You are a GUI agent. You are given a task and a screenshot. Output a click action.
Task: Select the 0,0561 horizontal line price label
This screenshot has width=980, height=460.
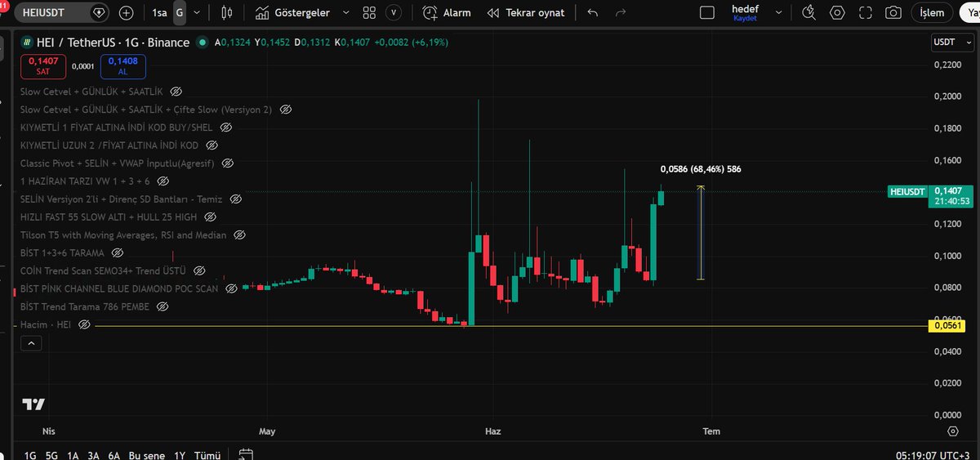click(947, 326)
